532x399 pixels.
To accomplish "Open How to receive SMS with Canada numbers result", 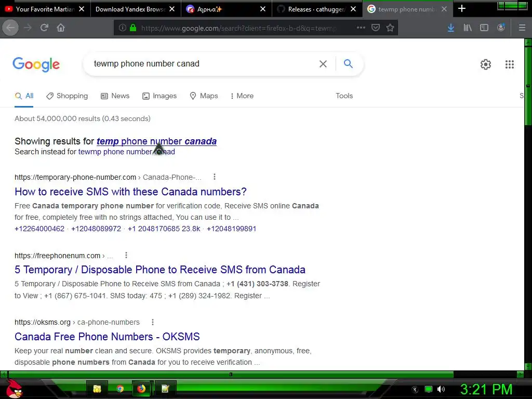I will pos(130,192).
